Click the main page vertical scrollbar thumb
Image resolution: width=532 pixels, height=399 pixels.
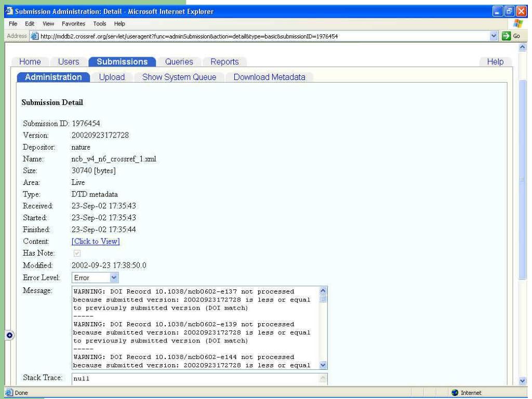coord(523,179)
